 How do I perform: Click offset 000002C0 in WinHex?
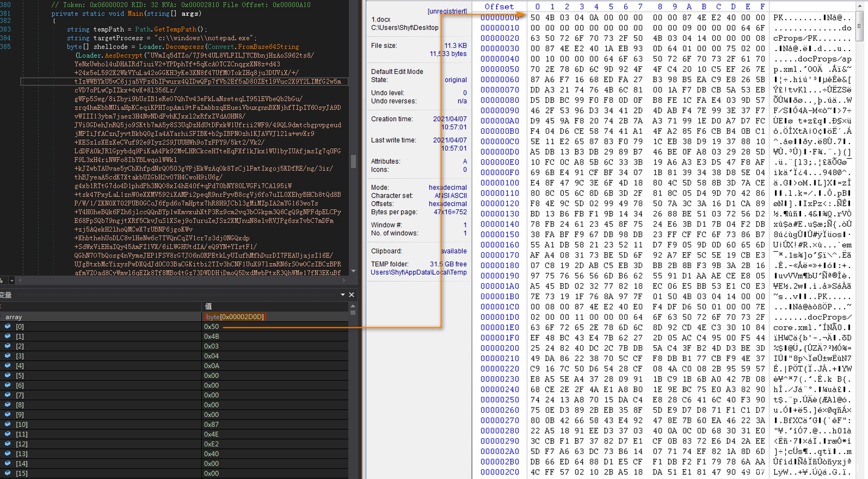click(x=500, y=472)
